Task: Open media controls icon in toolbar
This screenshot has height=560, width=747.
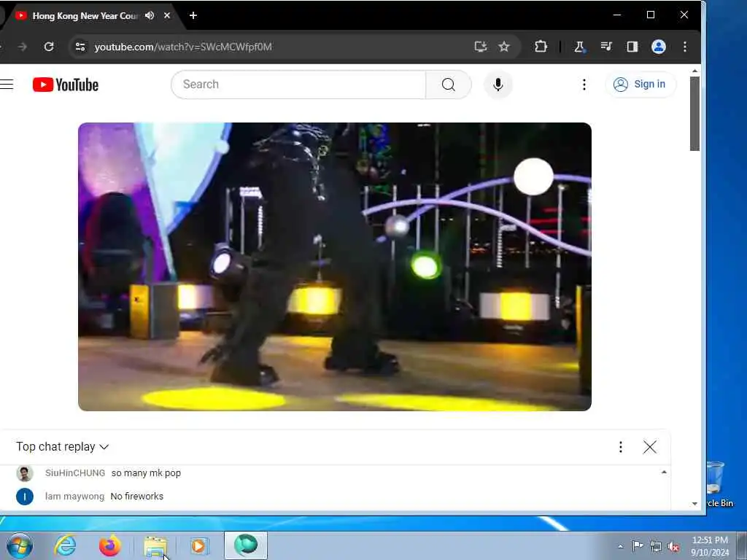Action: (606, 47)
